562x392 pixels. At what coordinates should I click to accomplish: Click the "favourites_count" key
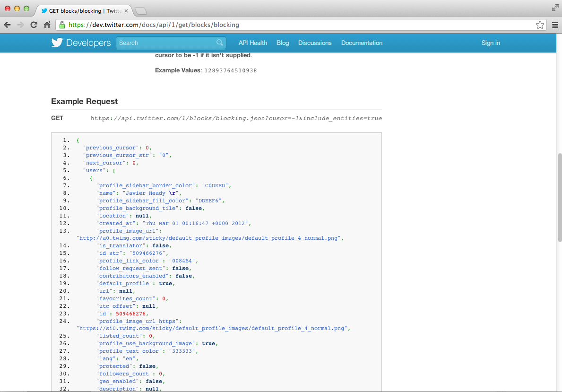coord(126,298)
